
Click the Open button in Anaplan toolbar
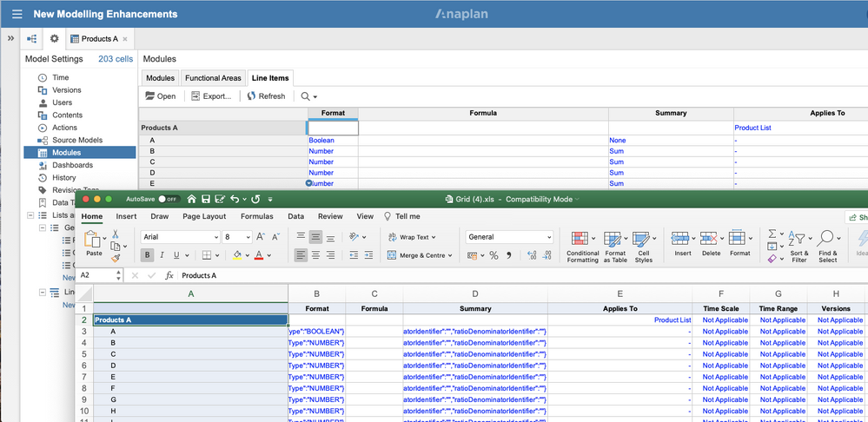160,96
